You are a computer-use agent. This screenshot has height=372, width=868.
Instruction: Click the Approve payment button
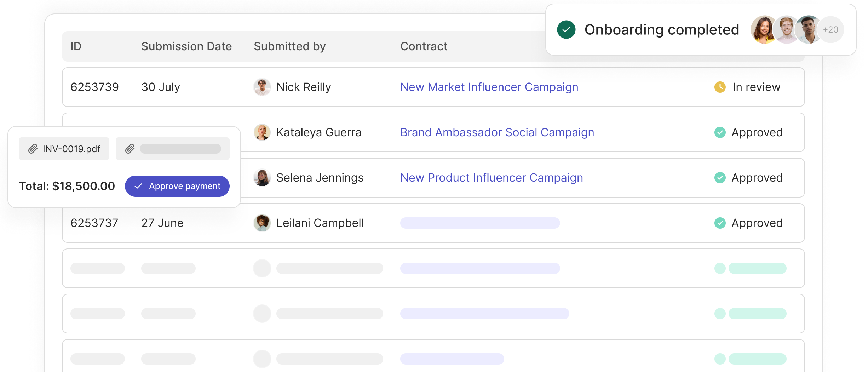[177, 186]
